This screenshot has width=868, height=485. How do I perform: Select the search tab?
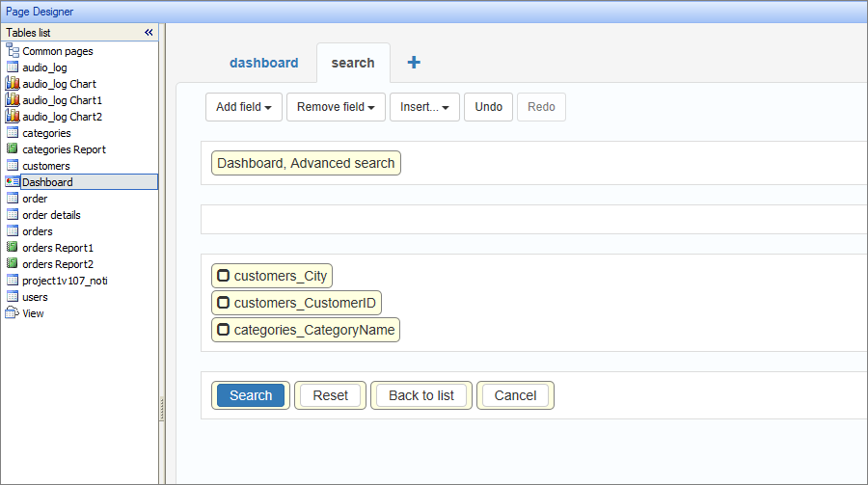pos(353,63)
